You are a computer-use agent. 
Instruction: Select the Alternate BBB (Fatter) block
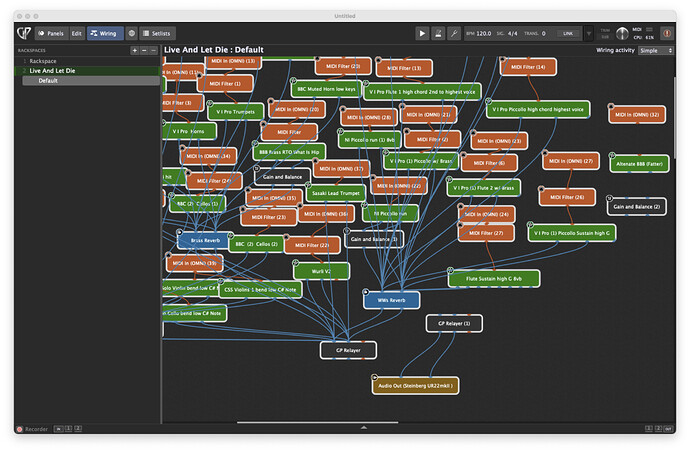(x=639, y=164)
